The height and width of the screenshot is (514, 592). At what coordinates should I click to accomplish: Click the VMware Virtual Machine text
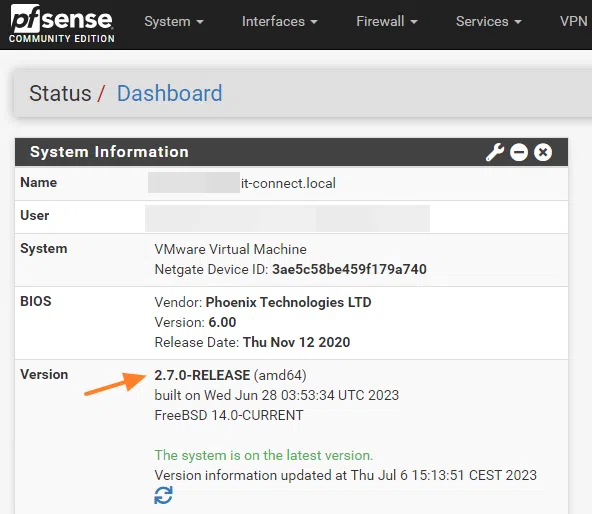pyautogui.click(x=230, y=249)
